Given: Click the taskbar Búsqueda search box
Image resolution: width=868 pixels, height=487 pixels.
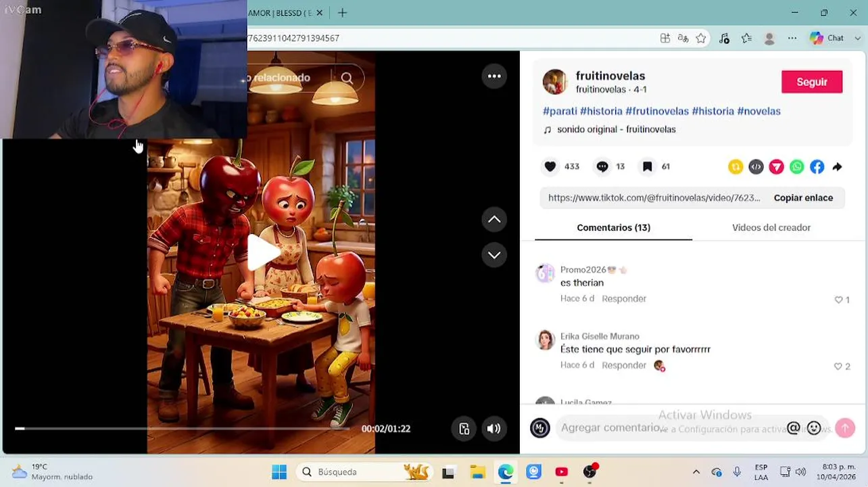Looking at the screenshot, I should click(364, 471).
